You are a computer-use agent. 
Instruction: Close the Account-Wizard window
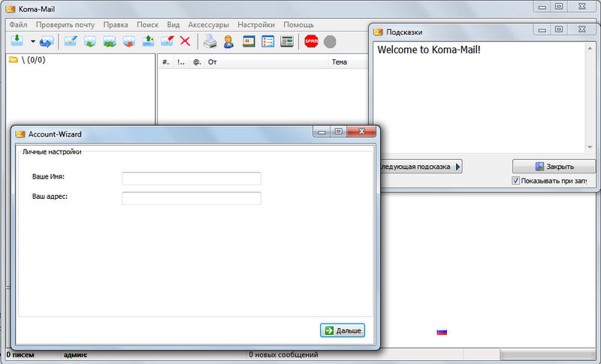point(361,131)
